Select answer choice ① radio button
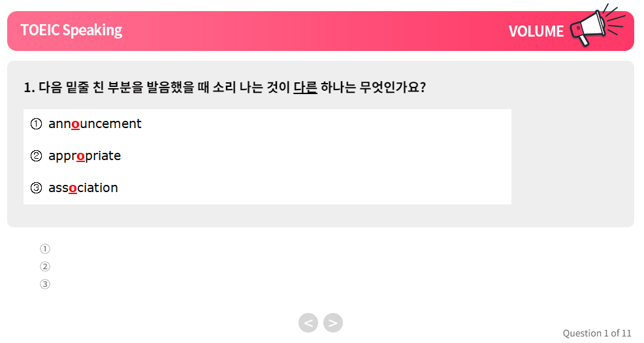Viewport: 644px width, 343px height. coord(45,249)
